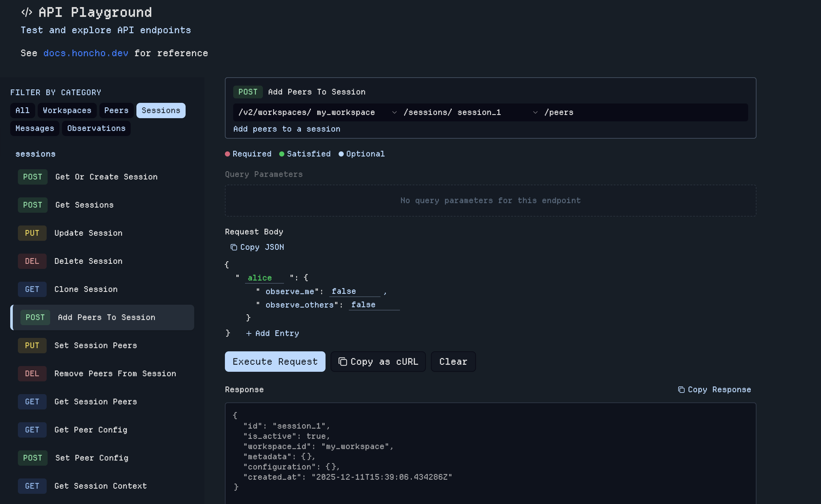Open the session selector dropdown
This screenshot has width=821, height=504.
(535, 112)
